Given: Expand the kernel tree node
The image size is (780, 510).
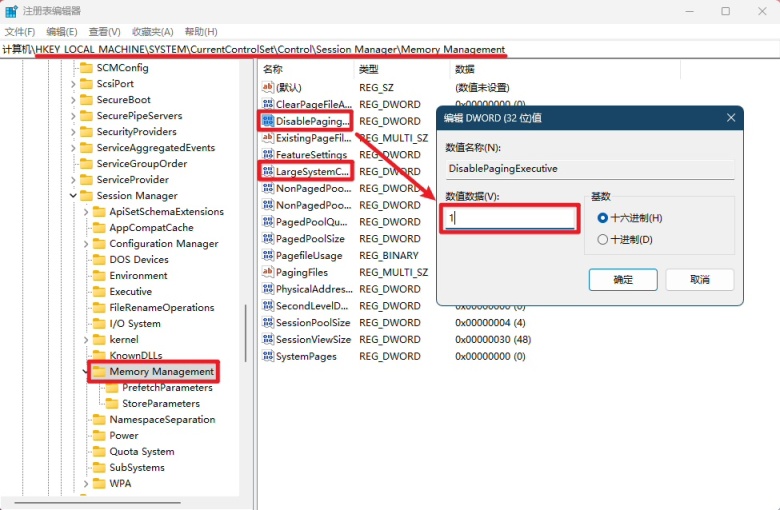Looking at the screenshot, I should 86,340.
